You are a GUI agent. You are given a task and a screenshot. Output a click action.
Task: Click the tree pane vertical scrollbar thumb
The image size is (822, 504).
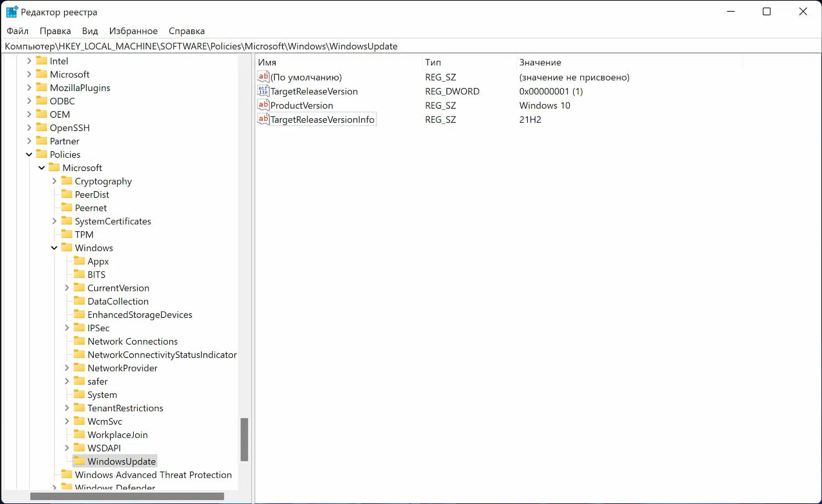[x=244, y=439]
